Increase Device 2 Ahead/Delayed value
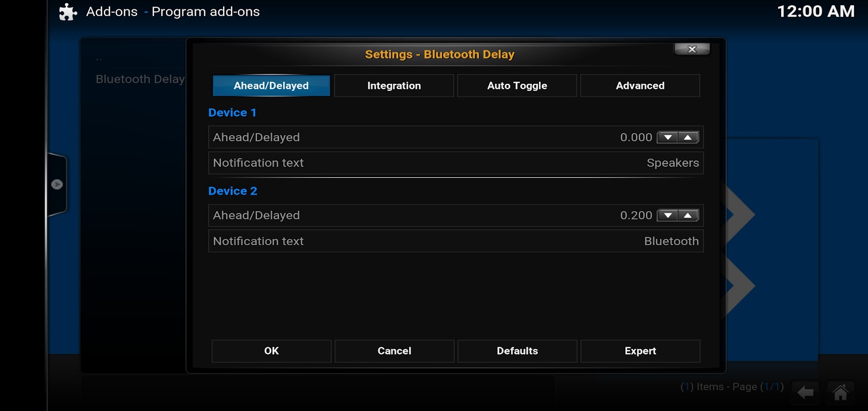Screen dimensions: 868x411 [688, 216]
